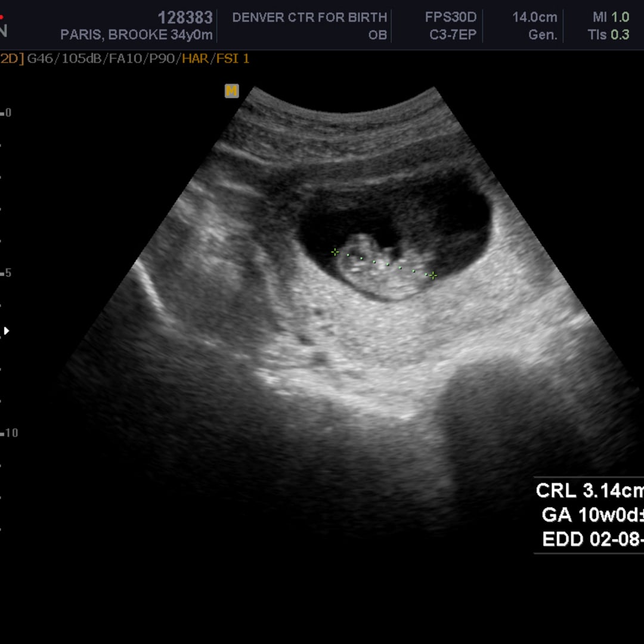Click the Gen. frequency setting
Viewport: 644px width, 644px height.
coord(543,35)
